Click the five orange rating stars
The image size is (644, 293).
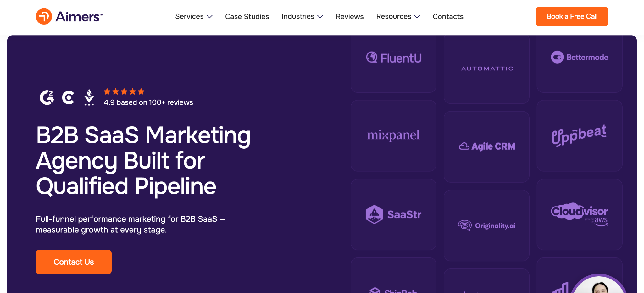pos(124,91)
